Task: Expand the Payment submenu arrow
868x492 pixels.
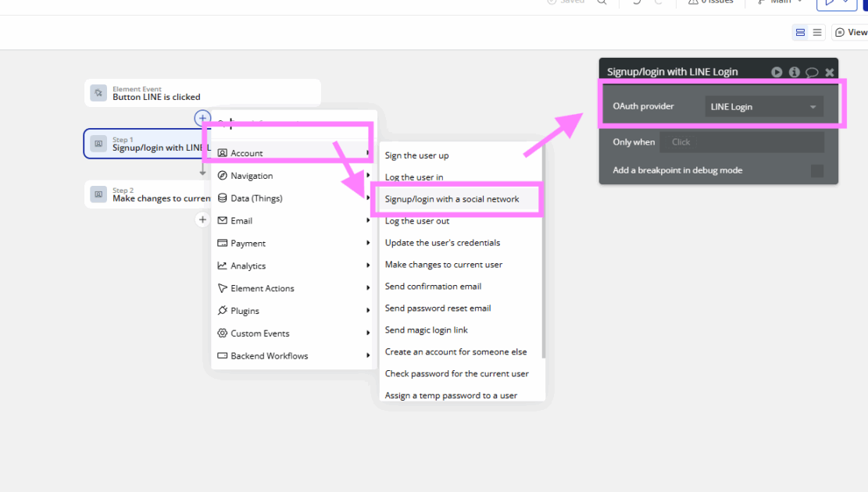Action: pos(368,243)
